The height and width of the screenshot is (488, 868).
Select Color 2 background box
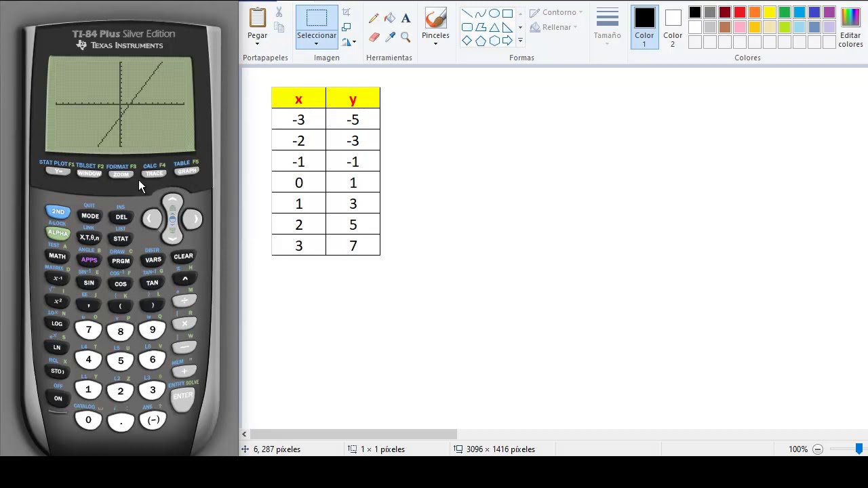pos(673,27)
